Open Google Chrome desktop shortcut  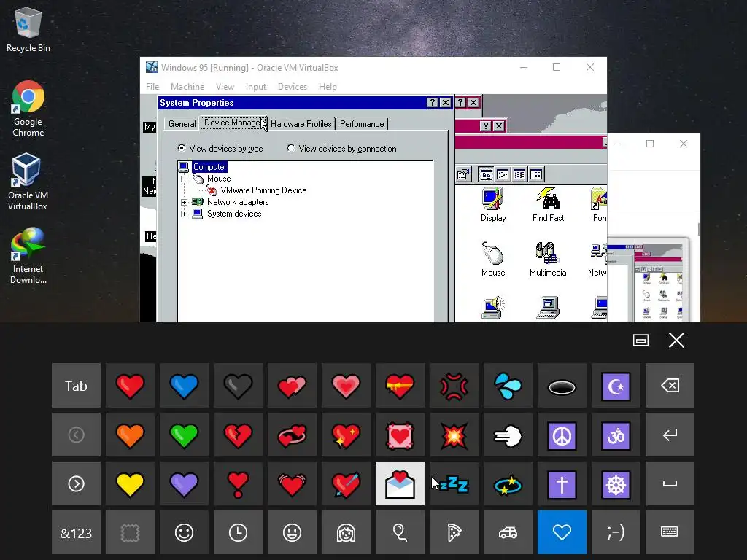coord(28,109)
